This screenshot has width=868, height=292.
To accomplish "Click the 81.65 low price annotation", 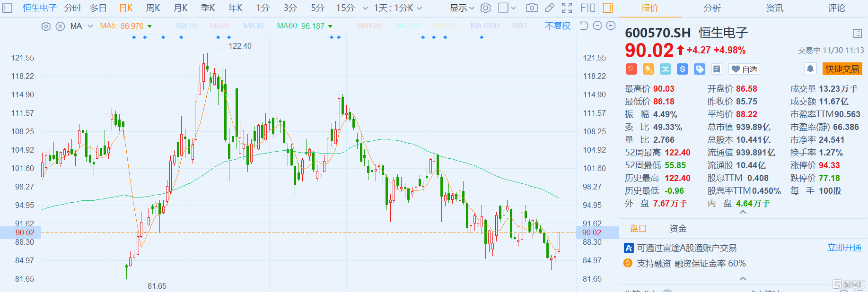I will [x=157, y=286].
